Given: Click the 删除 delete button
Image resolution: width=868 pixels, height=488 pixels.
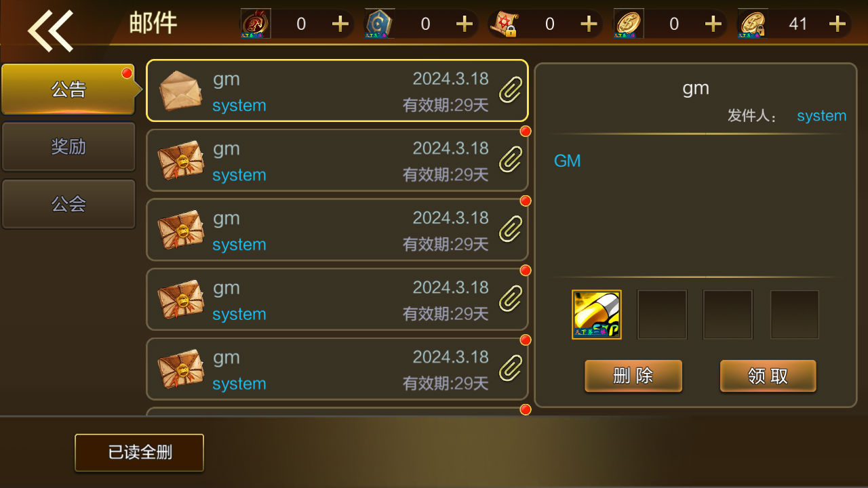Looking at the screenshot, I should [633, 376].
